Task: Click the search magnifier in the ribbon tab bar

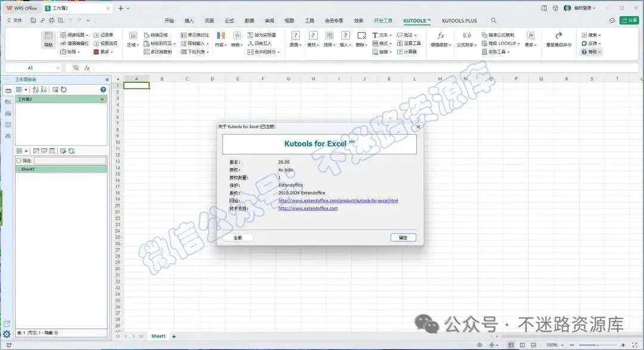Action: [494, 20]
